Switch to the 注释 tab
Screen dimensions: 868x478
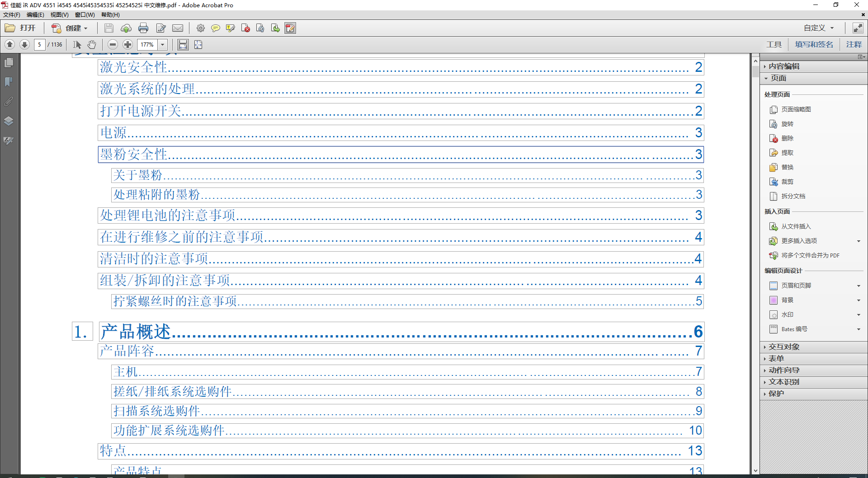854,44
